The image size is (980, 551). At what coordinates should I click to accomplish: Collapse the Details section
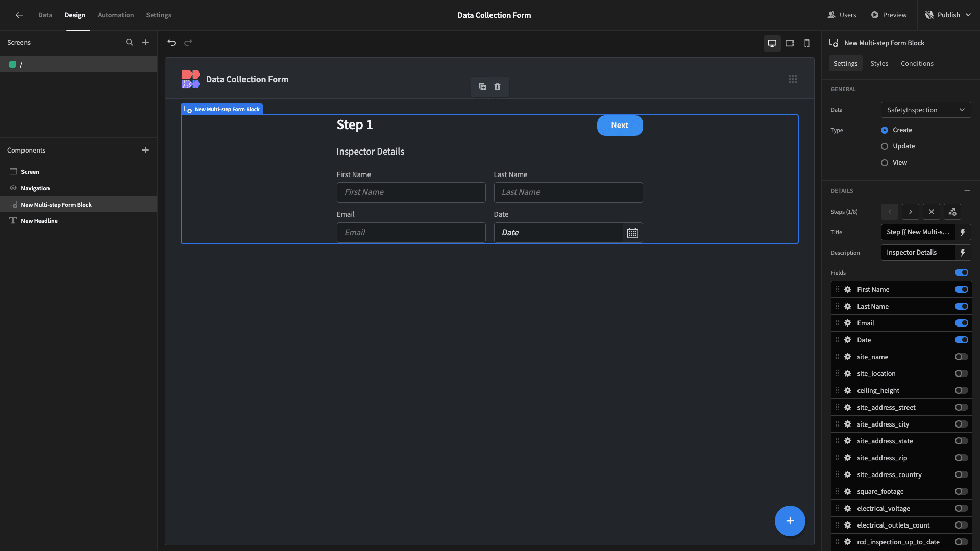(x=967, y=190)
